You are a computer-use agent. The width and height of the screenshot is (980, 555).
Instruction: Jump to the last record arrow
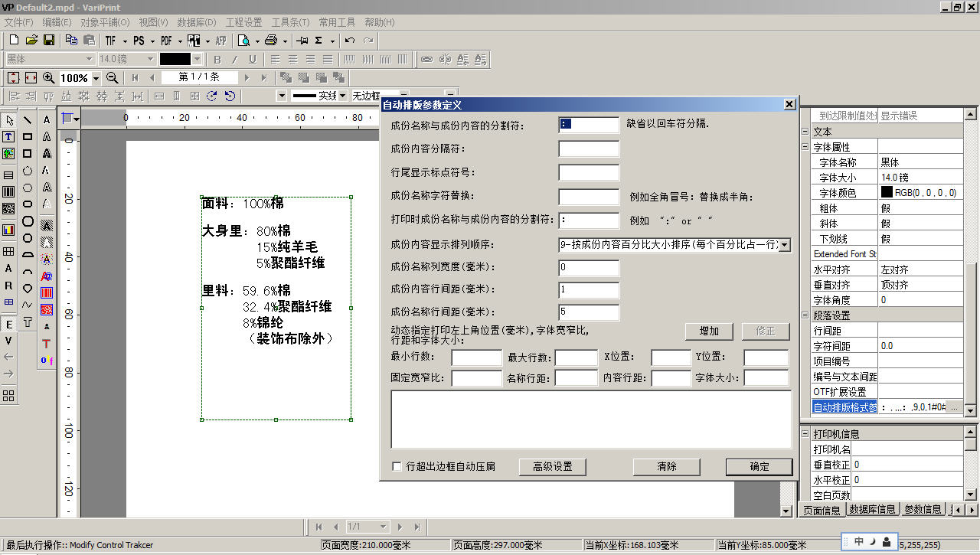(x=264, y=77)
